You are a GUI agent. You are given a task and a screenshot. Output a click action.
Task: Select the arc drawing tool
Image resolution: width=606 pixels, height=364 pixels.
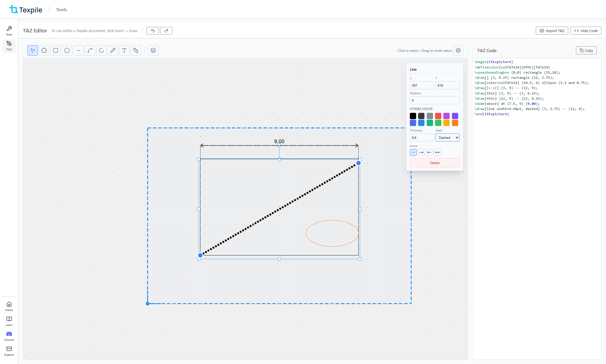[x=101, y=50]
